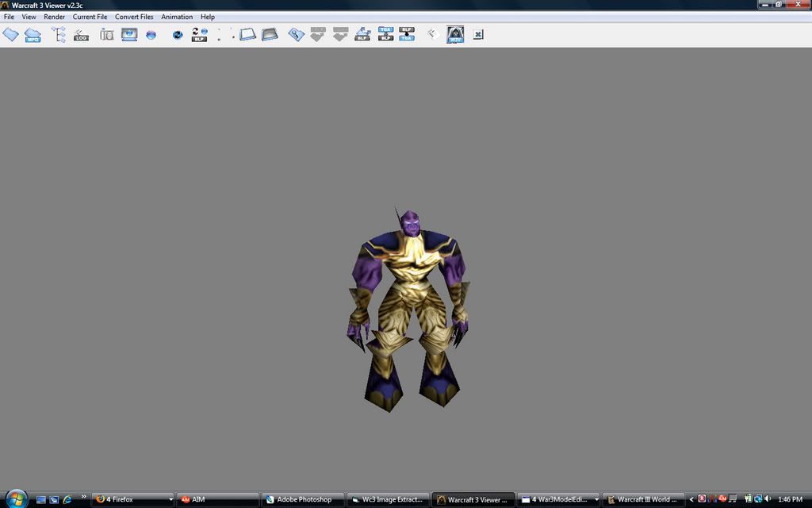
Task: Open the Animation menu
Action: [177, 17]
